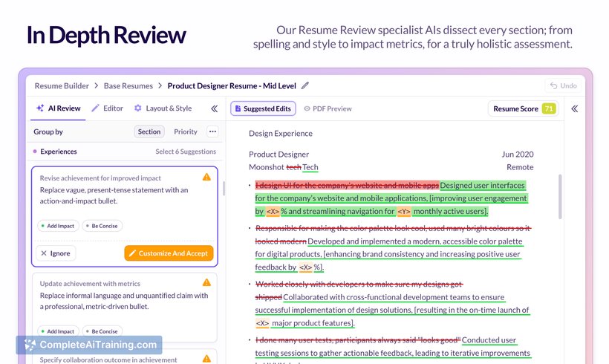Screen dimensions: 609x364
Task: Switch to the Editor tab
Action: point(108,108)
